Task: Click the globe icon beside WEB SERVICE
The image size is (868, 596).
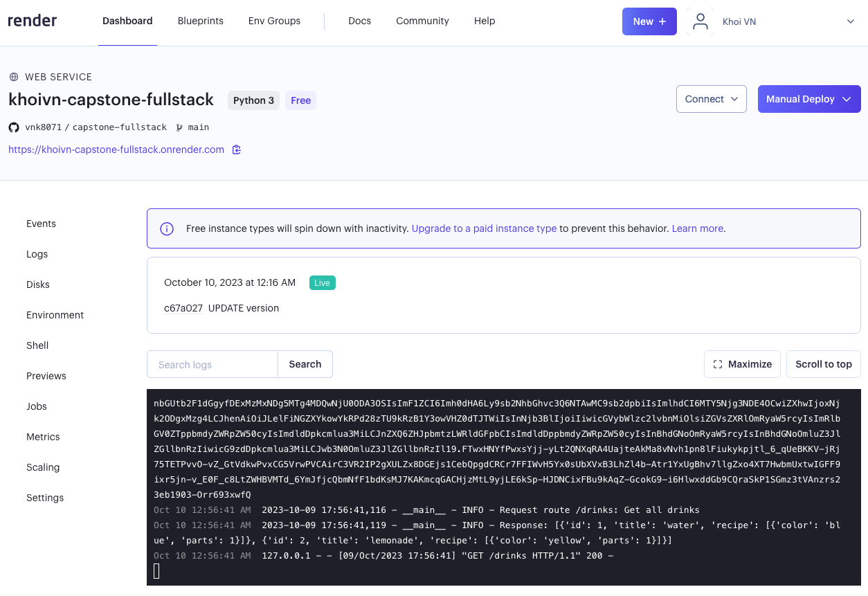Action: tap(14, 77)
